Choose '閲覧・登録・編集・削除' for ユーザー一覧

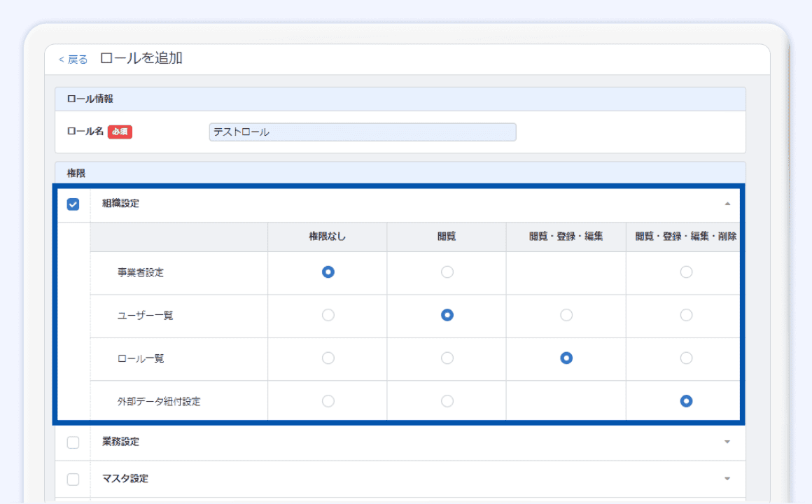[686, 316]
